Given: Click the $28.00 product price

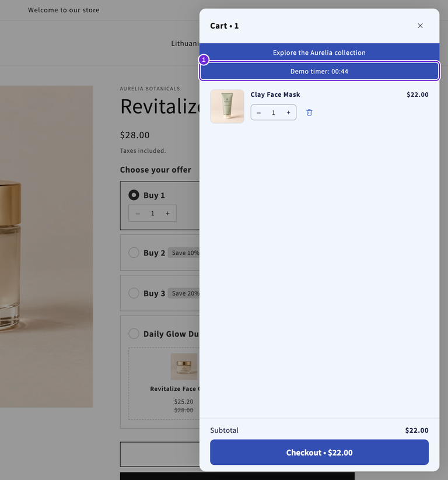Looking at the screenshot, I should coord(135,135).
